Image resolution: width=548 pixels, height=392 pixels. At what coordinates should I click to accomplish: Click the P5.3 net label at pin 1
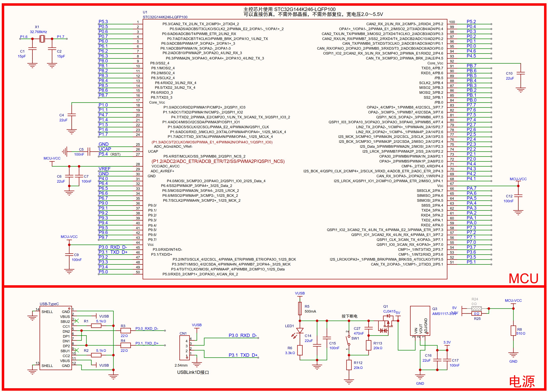[103, 22]
